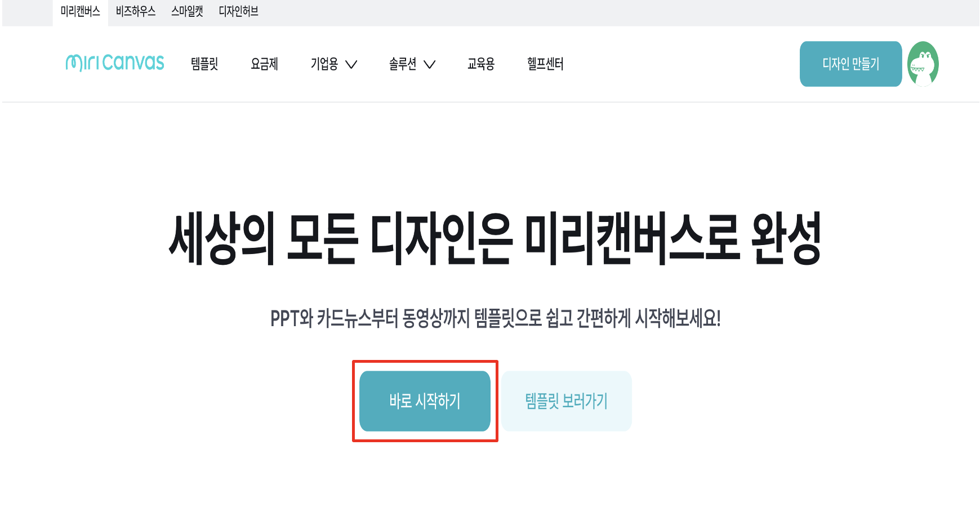Click the subtitle text starting with PPT와 카드뉴스부터
The image size is (980, 525).
coord(496,318)
